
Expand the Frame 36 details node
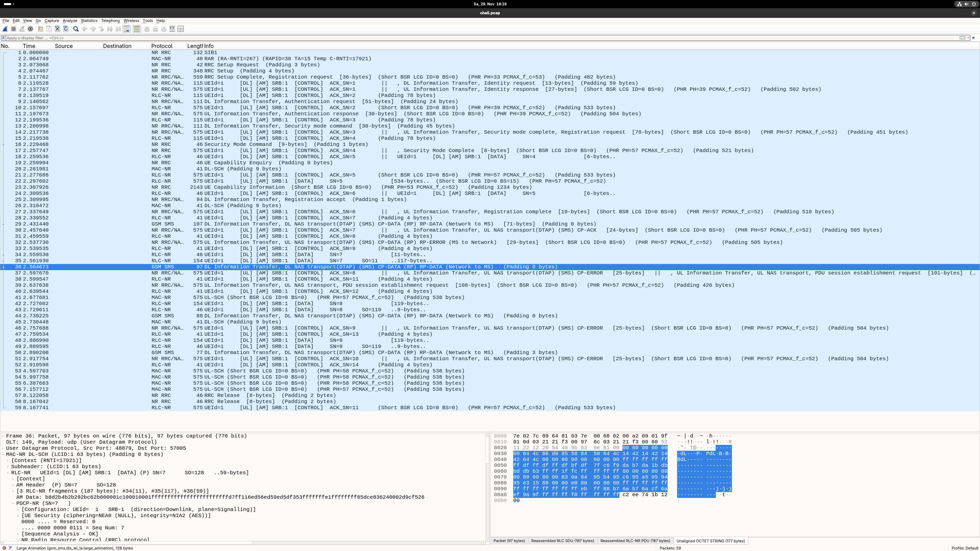point(3,436)
